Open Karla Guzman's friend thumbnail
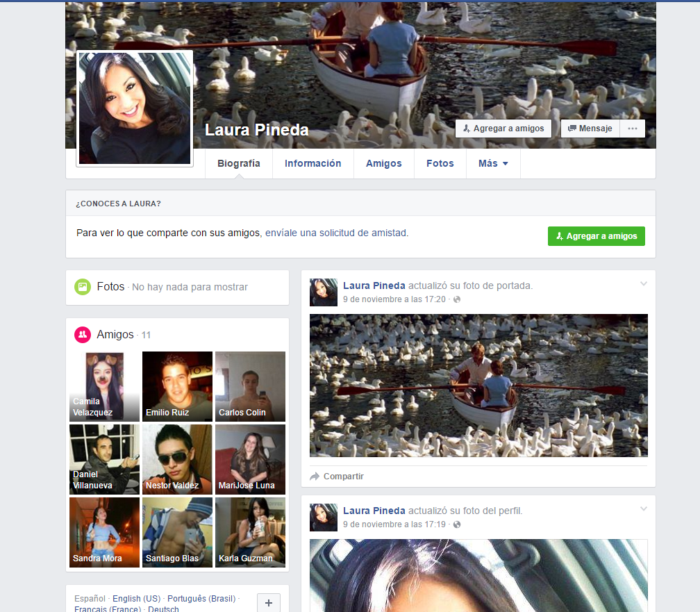 250,532
